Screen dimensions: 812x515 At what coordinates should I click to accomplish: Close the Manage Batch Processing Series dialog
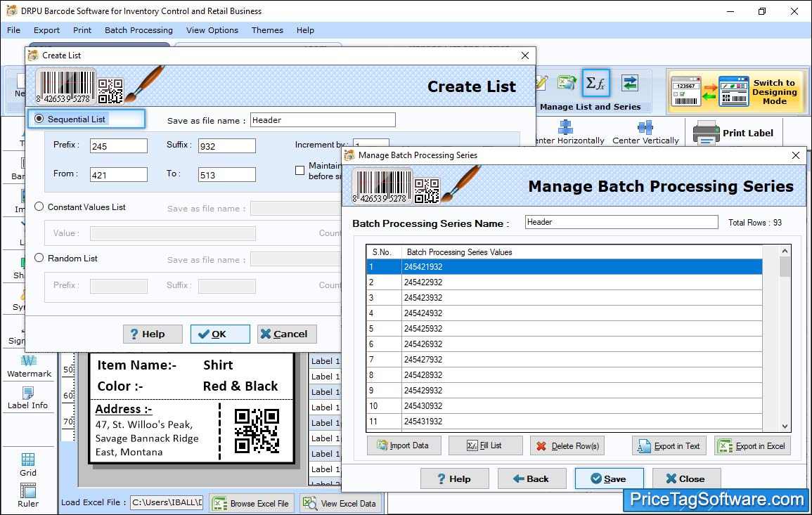tap(796, 155)
